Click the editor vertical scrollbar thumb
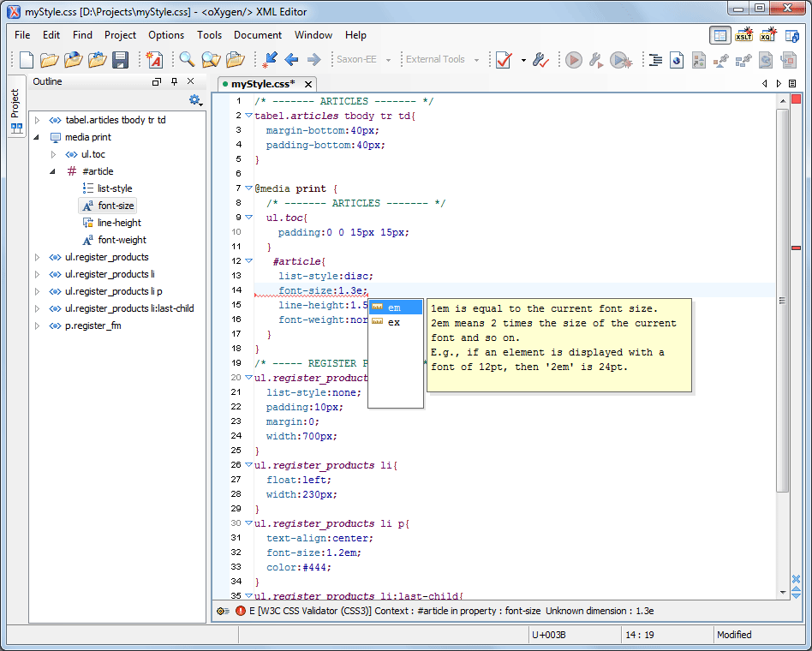This screenshot has height=651, width=812. [x=783, y=301]
